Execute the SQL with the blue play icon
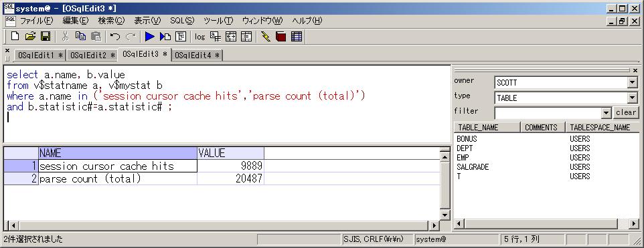Screen dimensions: 644x248 [x=150, y=37]
